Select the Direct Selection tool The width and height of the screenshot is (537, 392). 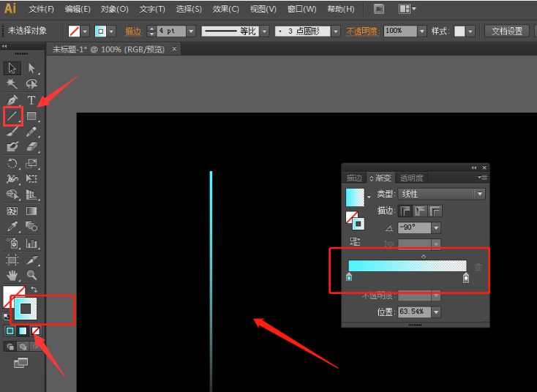(31, 68)
